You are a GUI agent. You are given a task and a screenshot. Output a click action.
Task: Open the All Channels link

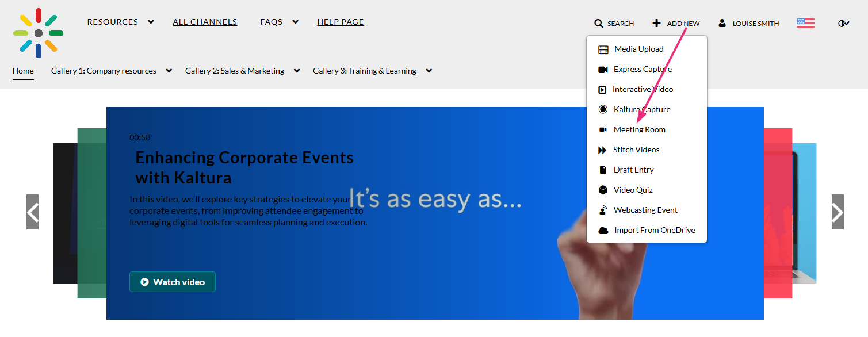pos(205,22)
